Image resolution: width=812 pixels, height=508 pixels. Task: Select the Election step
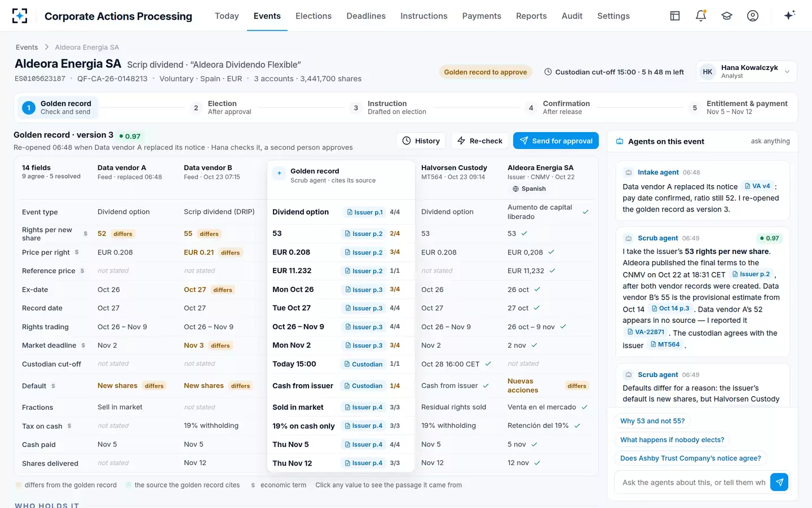click(x=223, y=107)
